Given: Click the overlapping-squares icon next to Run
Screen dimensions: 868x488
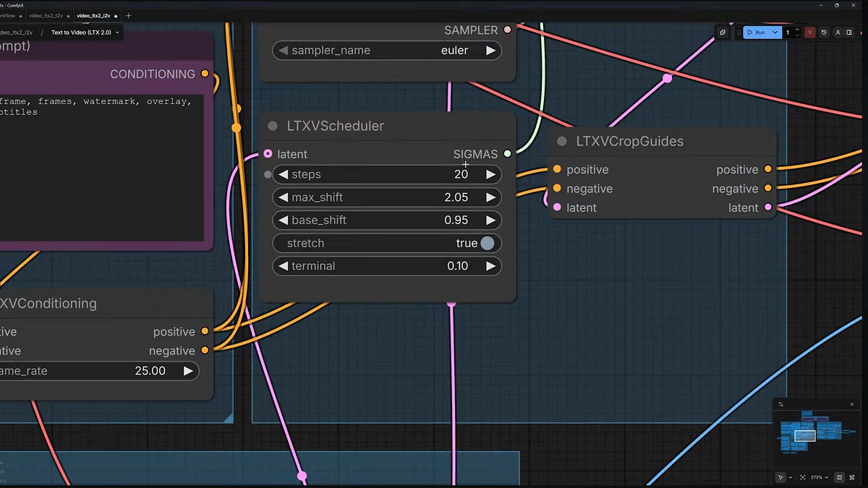Looking at the screenshot, I should click(x=723, y=33).
